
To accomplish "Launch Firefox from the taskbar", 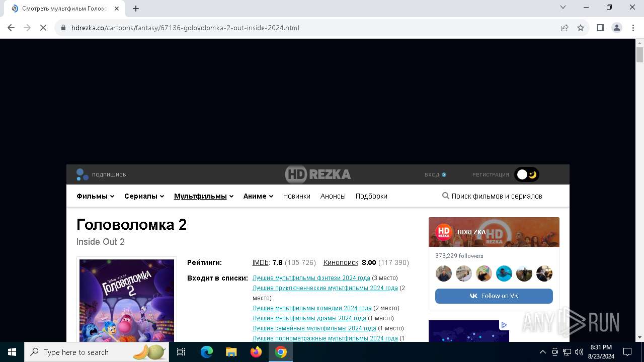I will [256, 352].
